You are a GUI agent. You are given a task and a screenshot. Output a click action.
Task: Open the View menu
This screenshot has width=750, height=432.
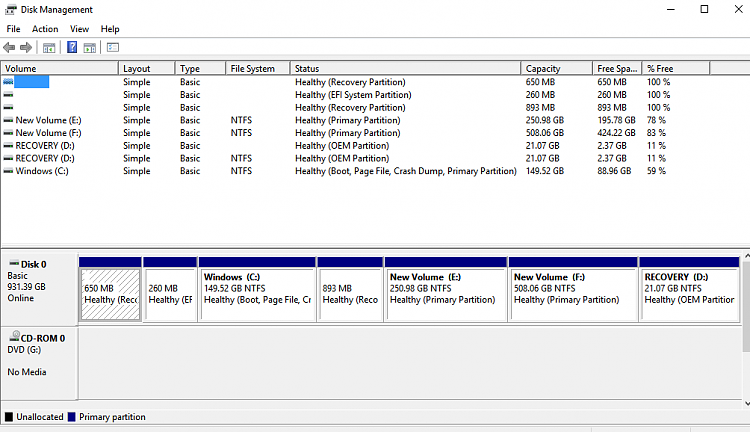(x=79, y=29)
